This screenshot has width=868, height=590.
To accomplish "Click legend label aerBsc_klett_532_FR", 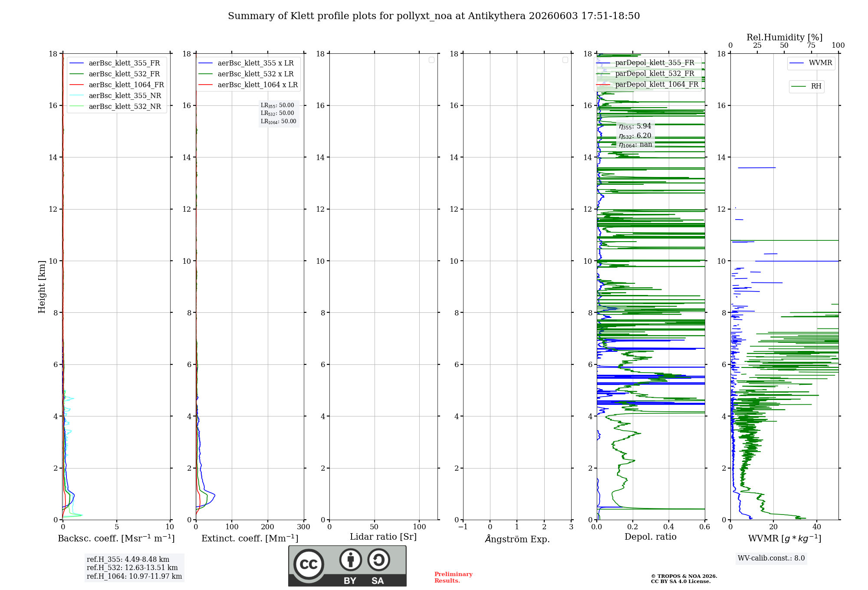I will tap(124, 74).
